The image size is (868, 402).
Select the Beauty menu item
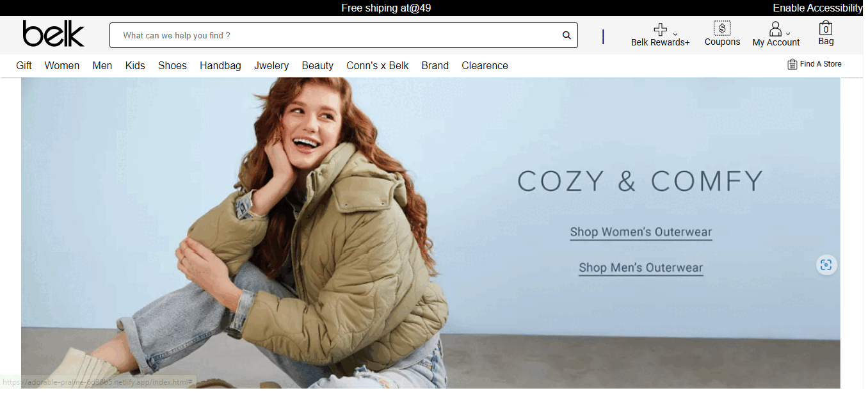click(x=317, y=65)
